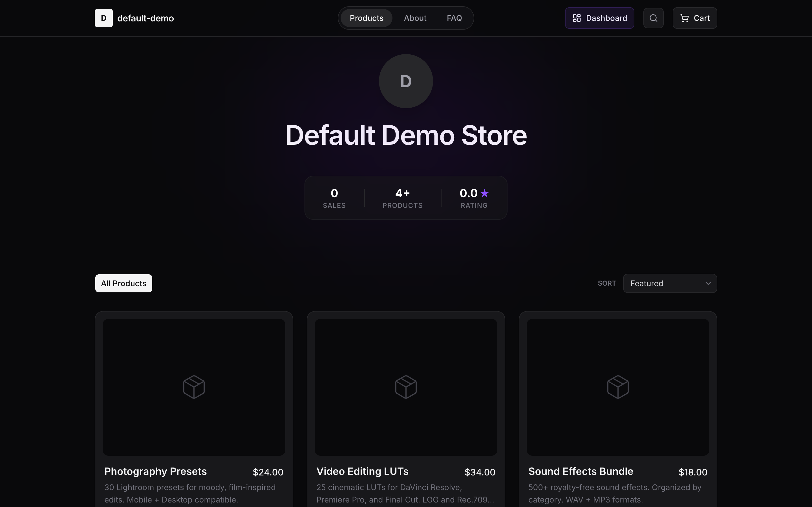Click the 4+ Products stat

pyautogui.click(x=402, y=198)
